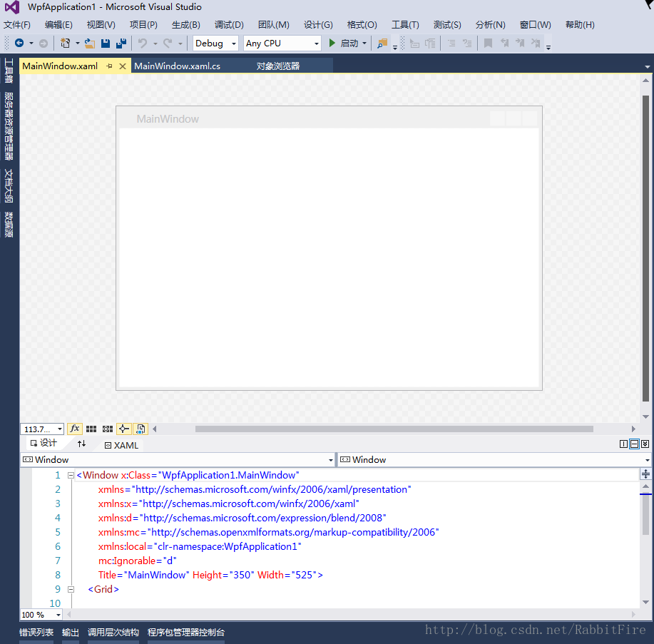654x644 pixels.
Task: Click the XAML editor vertical scrollbar thumb
Action: tap(645, 514)
